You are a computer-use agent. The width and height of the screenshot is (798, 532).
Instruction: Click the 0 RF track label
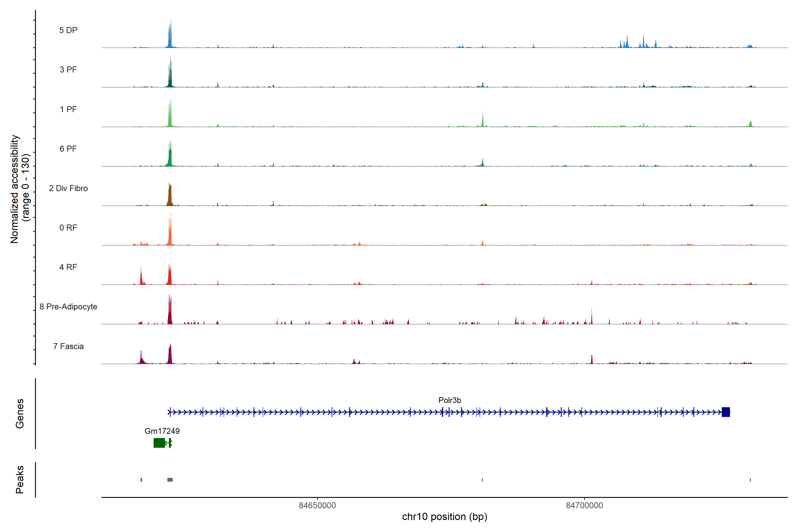68,228
